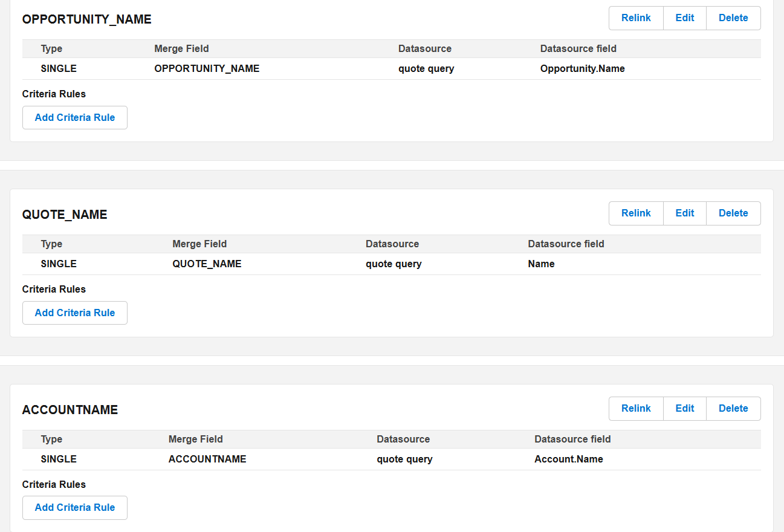Click the Datasource field header in ACCOUNTNAME table

coord(572,440)
